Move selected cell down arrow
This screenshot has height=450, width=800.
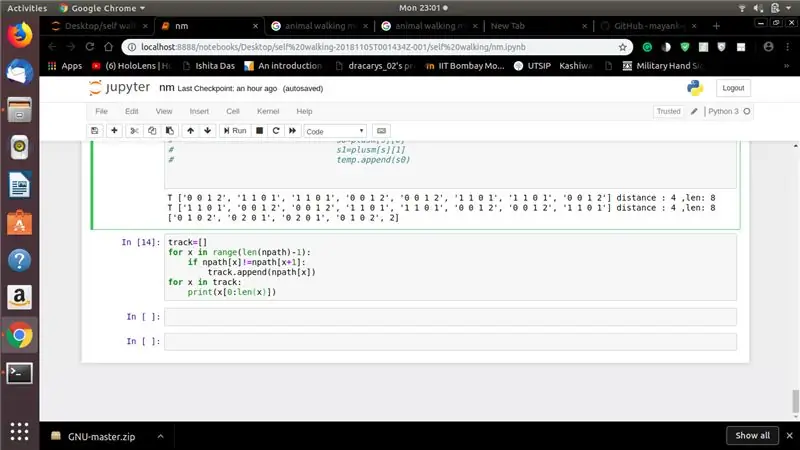click(x=208, y=131)
